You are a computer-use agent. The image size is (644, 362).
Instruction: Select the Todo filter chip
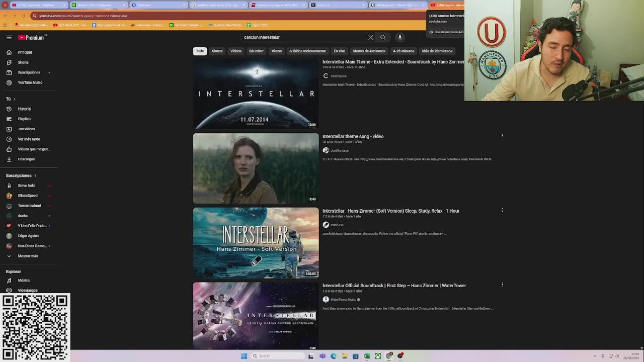point(200,51)
